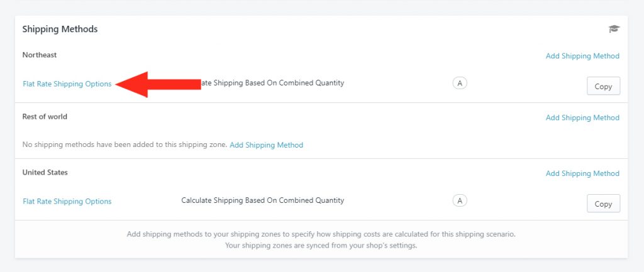Open United States Flat Rate Shipping Options
Image resolution: width=644 pixels, height=272 pixels.
tap(67, 202)
